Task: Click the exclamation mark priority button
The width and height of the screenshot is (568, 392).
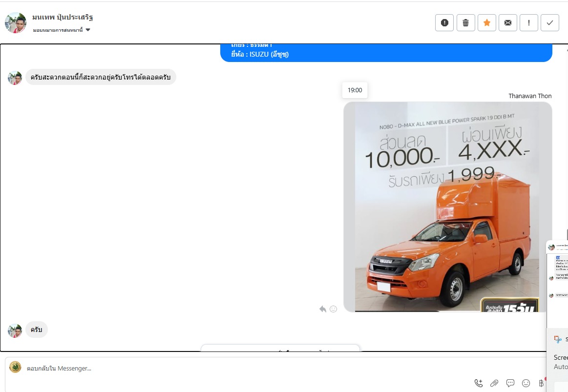Action: (x=529, y=22)
